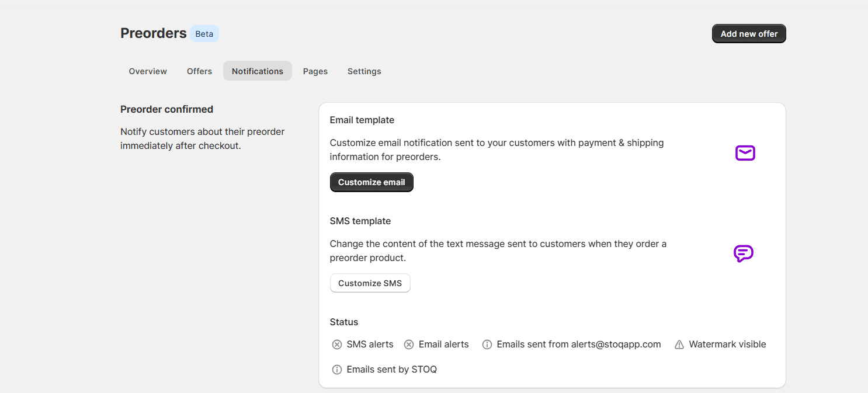The image size is (868, 393).
Task: Select the Notifications tab
Action: 257,71
